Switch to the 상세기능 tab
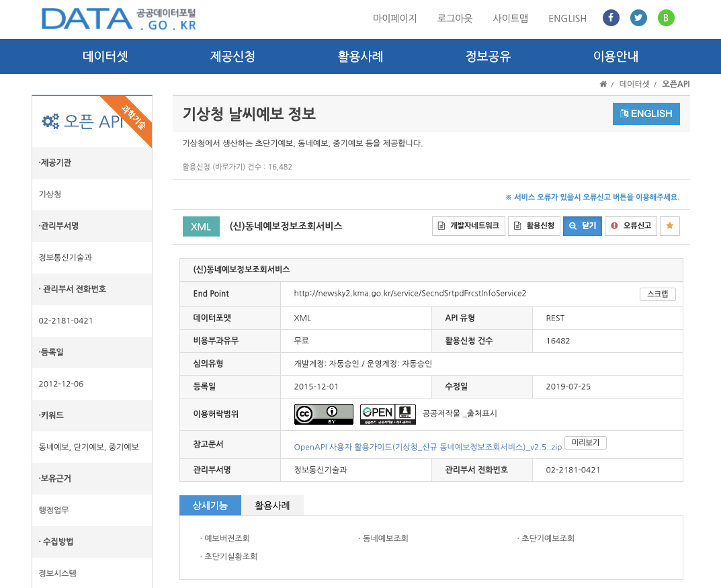This screenshot has height=588, width=721. (210, 505)
